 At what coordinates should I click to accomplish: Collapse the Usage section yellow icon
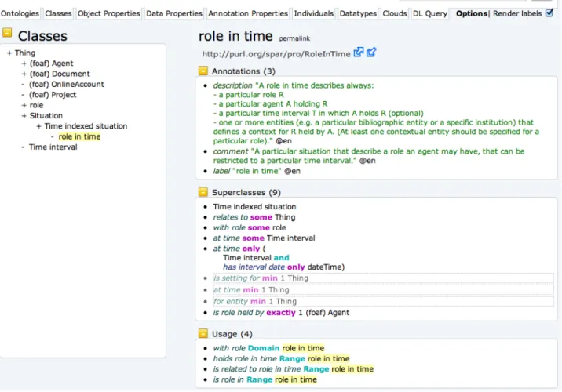point(203,333)
